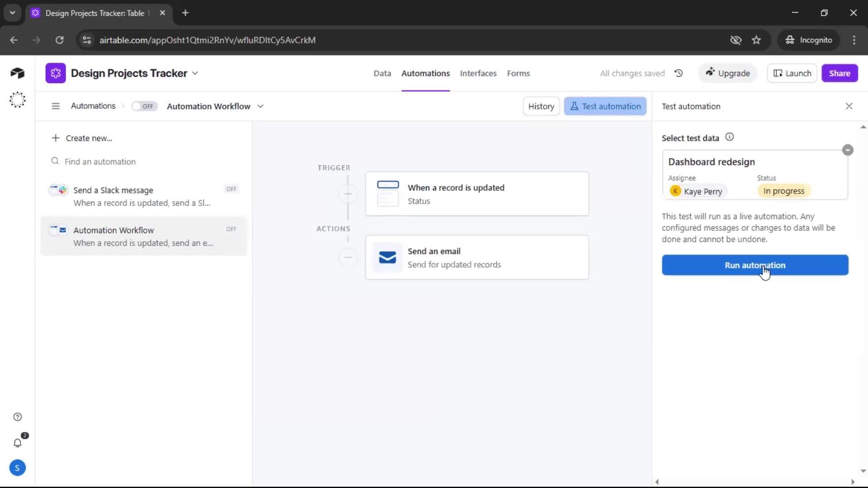Expand the Design Projects Tracker name dropdown
Viewport: 868px width, 488px height.
(195, 73)
